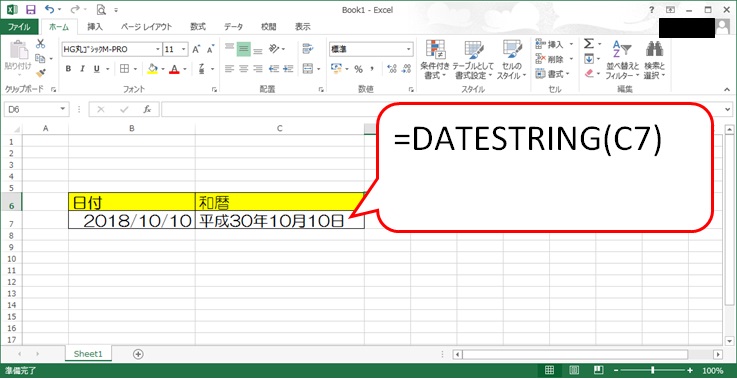Click the decrease decimal places icon
Screen dimensions: 737x379
pyautogui.click(x=406, y=69)
